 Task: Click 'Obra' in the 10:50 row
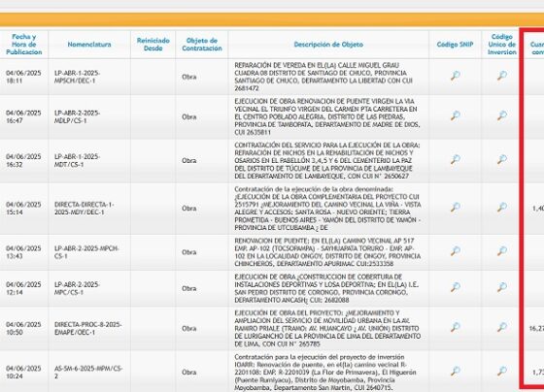[x=189, y=328]
